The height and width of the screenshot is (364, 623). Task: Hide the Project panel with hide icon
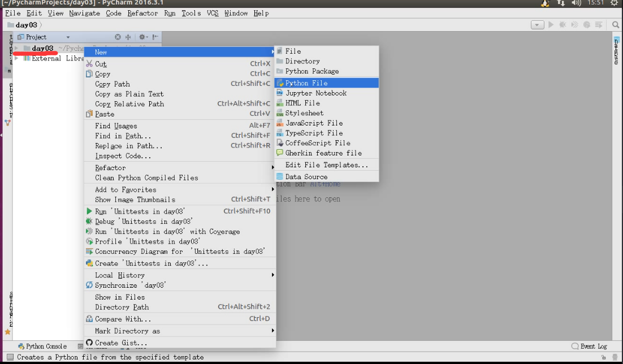coord(155,37)
